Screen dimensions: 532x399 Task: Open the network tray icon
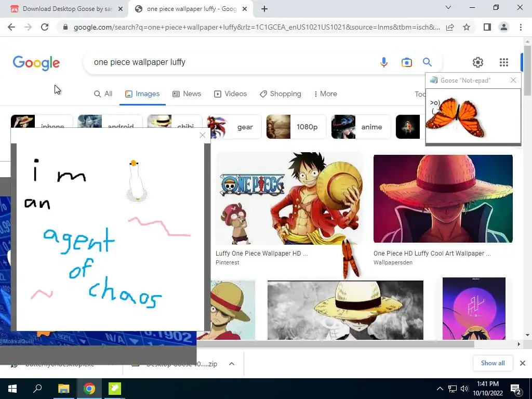(453, 389)
